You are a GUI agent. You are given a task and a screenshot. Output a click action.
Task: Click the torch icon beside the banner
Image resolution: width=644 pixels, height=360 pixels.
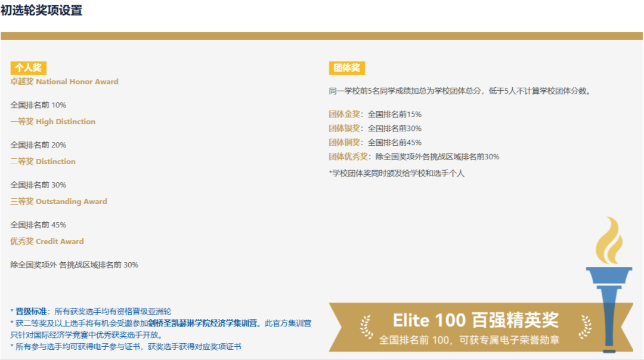(609, 285)
